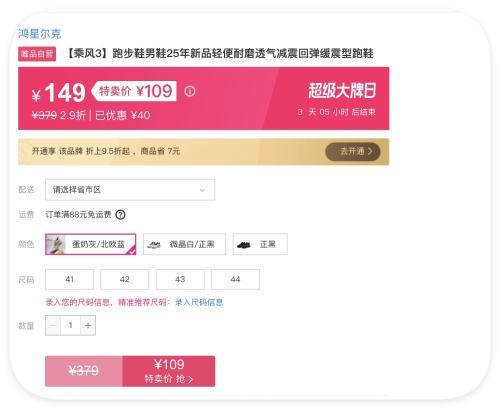
Task: Select size 41
Action: [x=69, y=279]
